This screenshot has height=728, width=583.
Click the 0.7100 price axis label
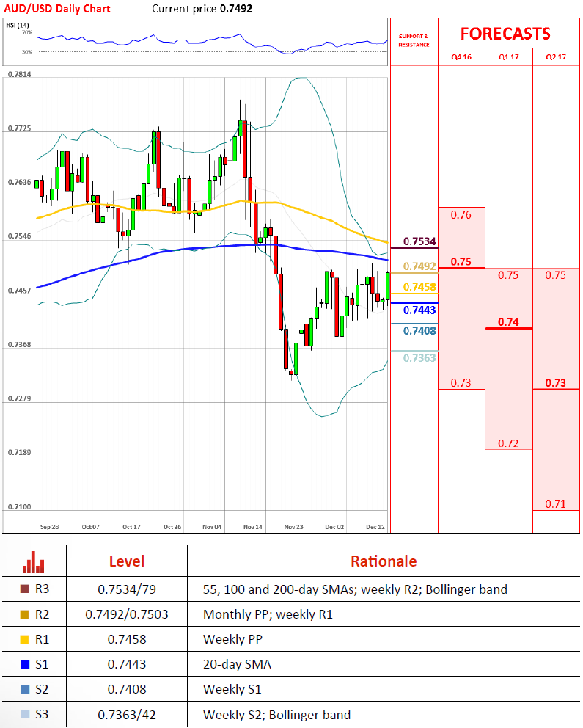tap(20, 507)
